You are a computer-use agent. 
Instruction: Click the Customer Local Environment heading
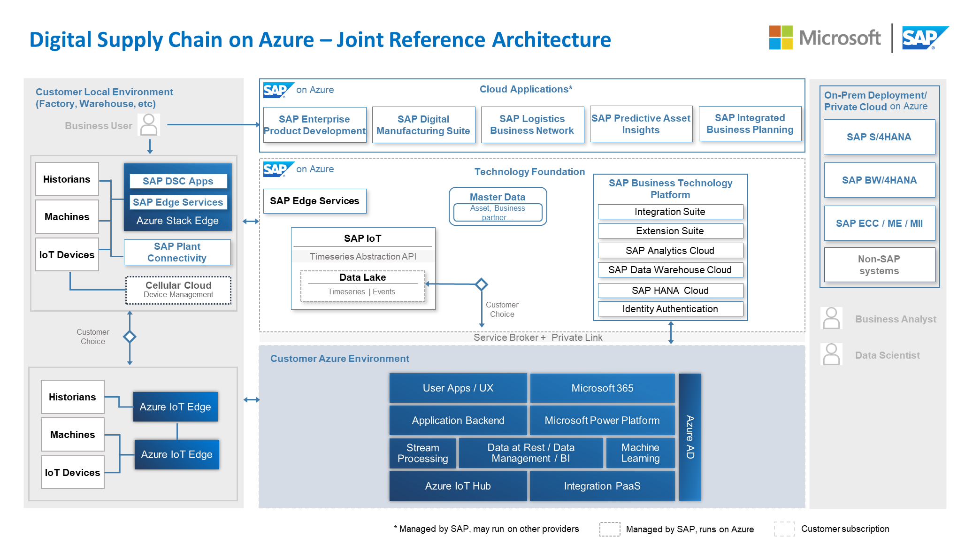[104, 98]
